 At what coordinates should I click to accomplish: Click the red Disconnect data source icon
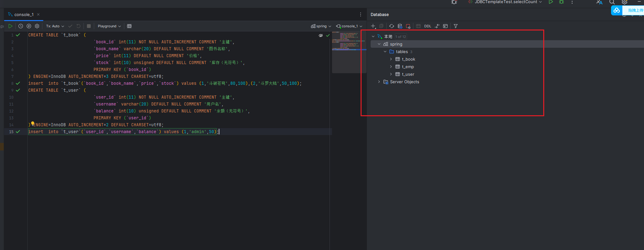[408, 26]
